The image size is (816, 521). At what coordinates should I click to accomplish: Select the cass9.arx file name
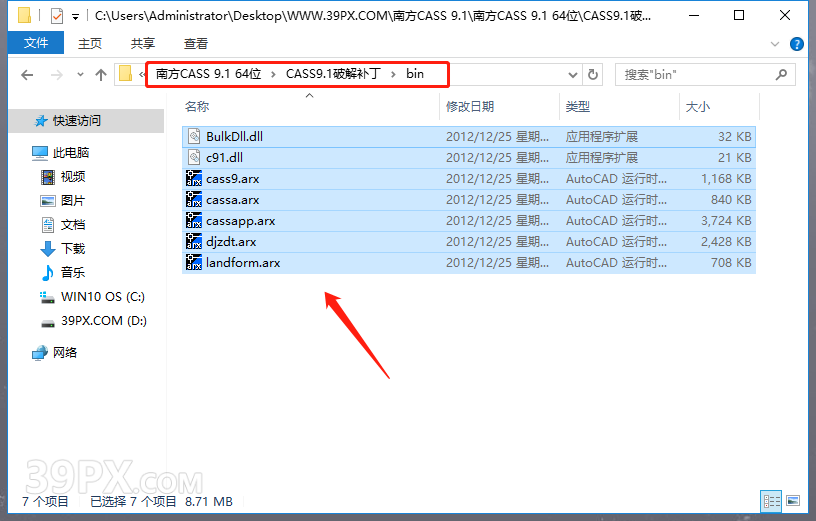tap(233, 179)
